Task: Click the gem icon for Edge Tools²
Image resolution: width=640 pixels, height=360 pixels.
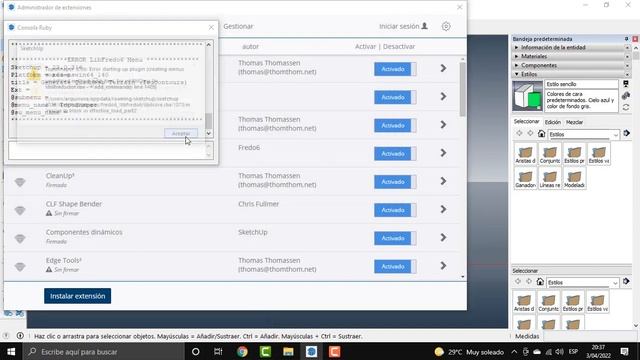Action: tap(20, 267)
